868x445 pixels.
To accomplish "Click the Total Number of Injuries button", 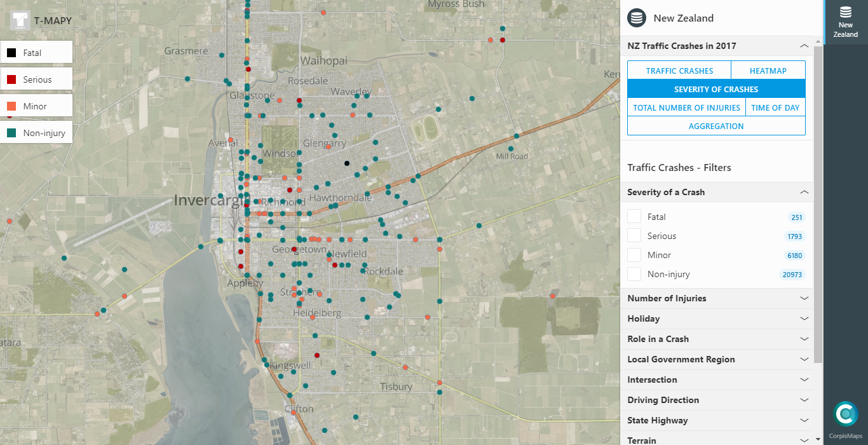I will (x=686, y=107).
